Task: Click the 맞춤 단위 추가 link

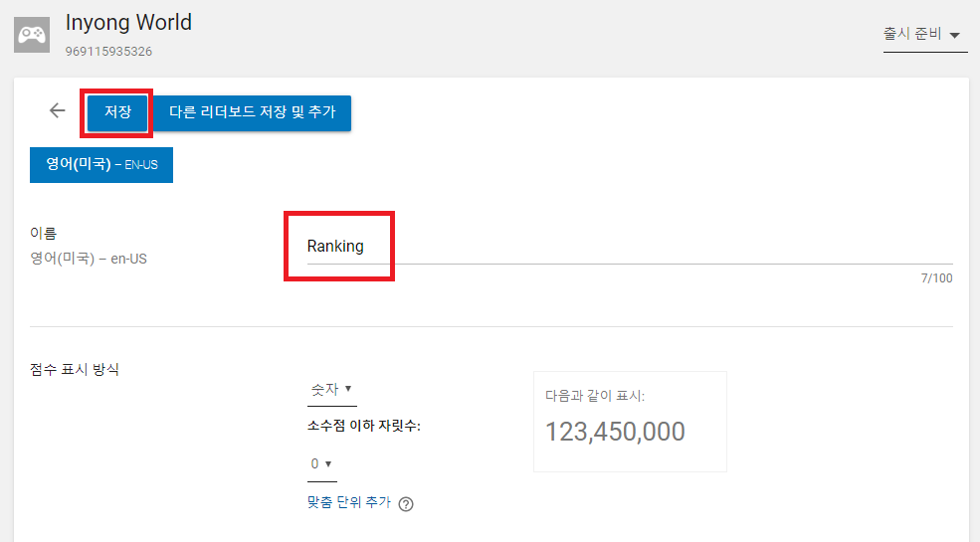Action: pyautogui.click(x=349, y=502)
